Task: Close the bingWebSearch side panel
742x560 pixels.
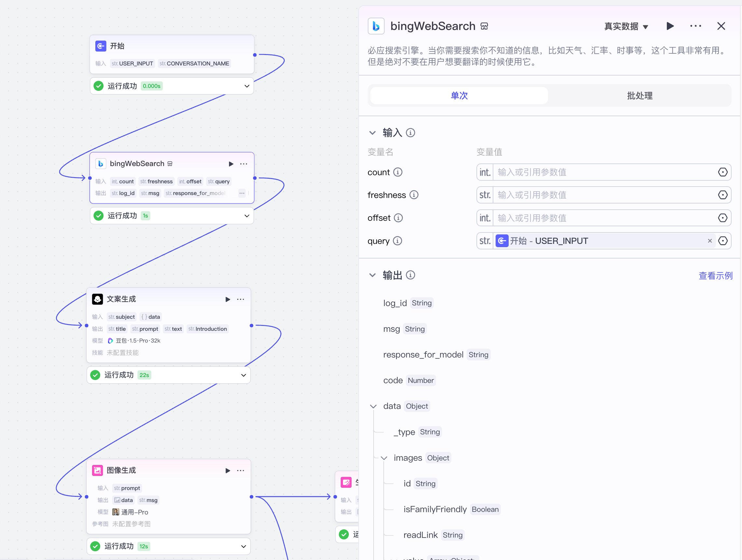Action: (x=721, y=26)
